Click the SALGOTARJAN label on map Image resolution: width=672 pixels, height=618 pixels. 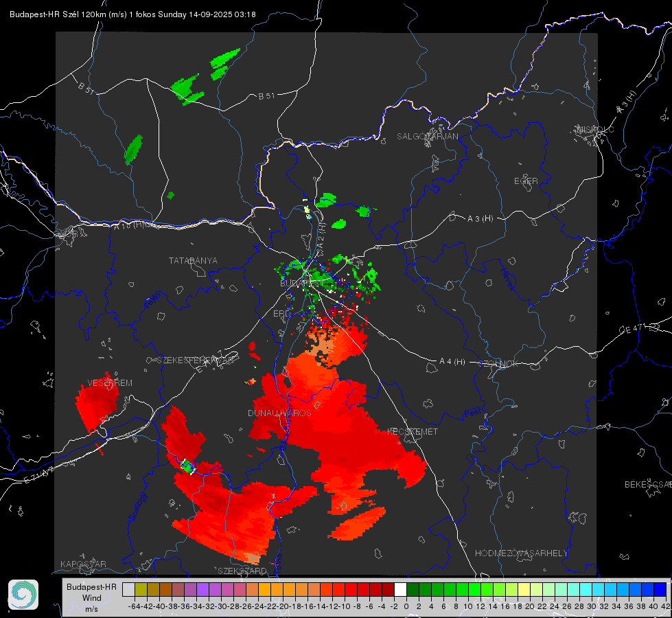tap(427, 137)
